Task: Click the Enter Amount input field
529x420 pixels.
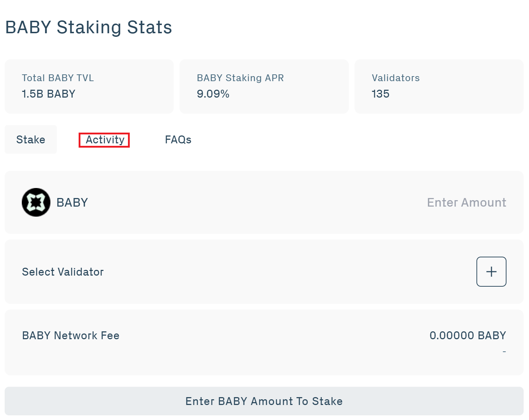Action: [x=466, y=202]
